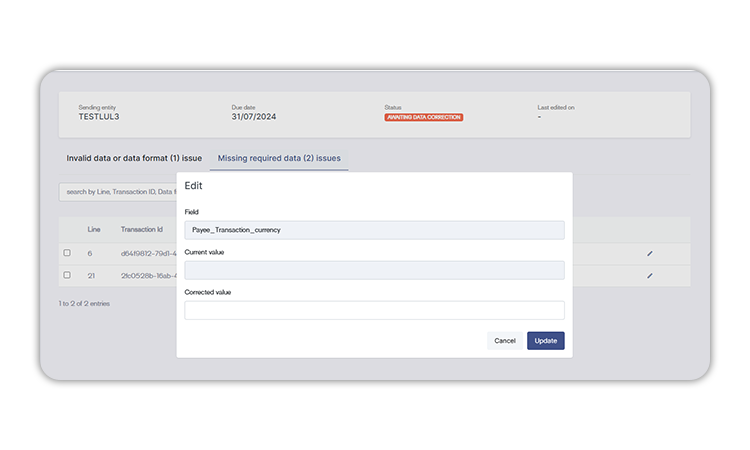750x450 pixels.
Task: Click the sending entity name TESTLUL3
Action: tap(99, 117)
